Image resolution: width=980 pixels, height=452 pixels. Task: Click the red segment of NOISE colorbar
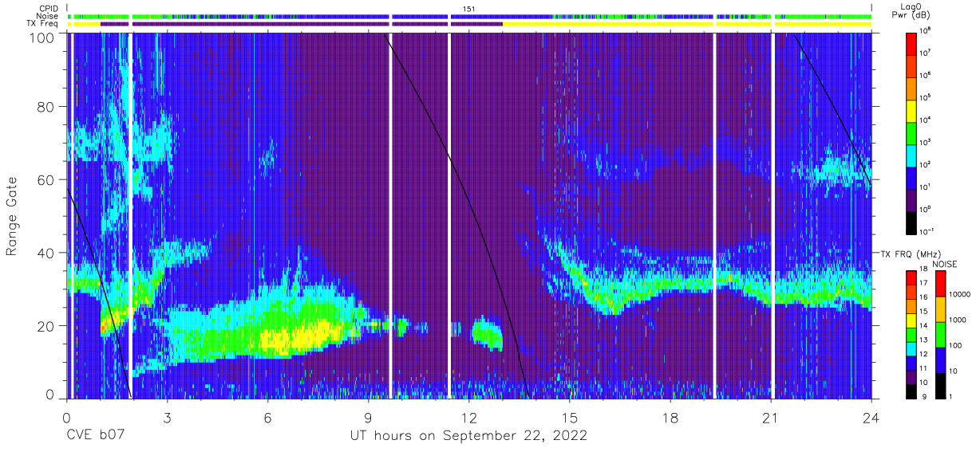click(940, 283)
